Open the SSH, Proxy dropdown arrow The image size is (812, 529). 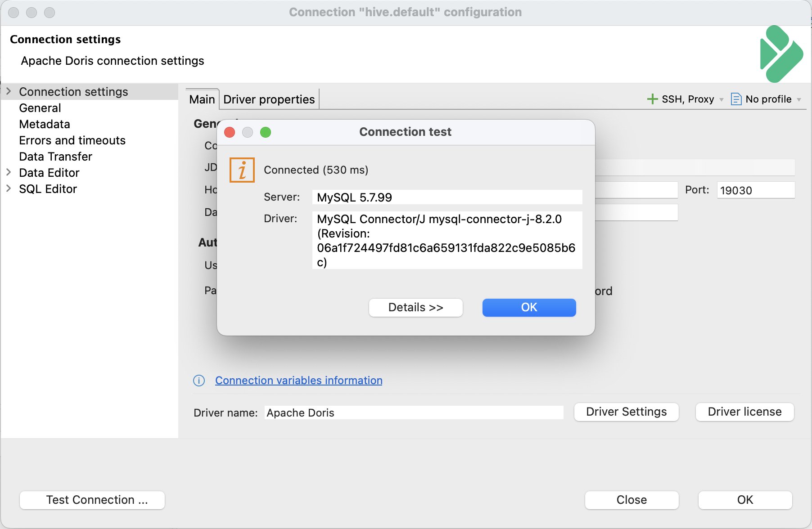[x=722, y=99]
